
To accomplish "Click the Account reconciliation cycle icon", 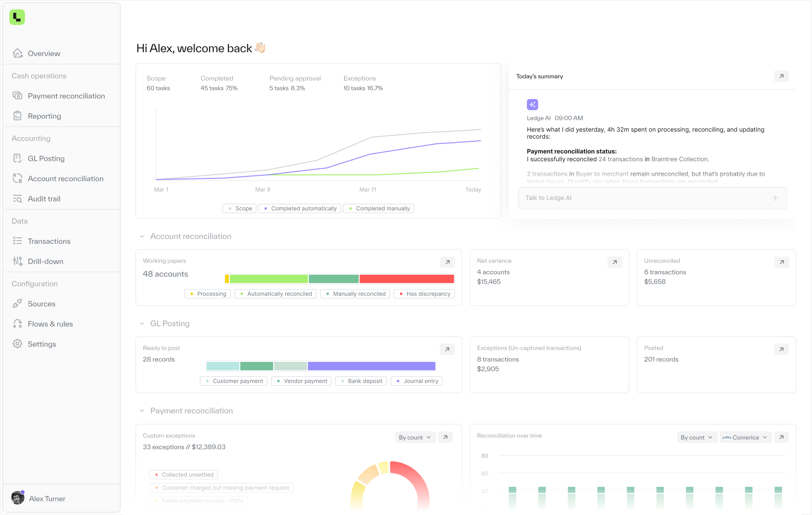I will click(x=18, y=178).
